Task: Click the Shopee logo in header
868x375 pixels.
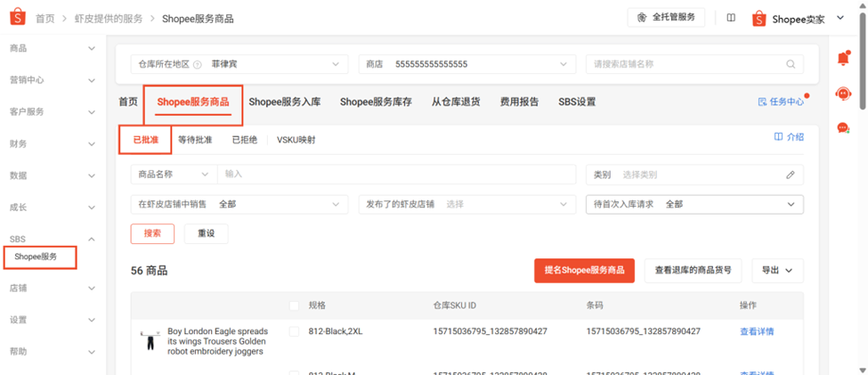Action: pos(18,18)
